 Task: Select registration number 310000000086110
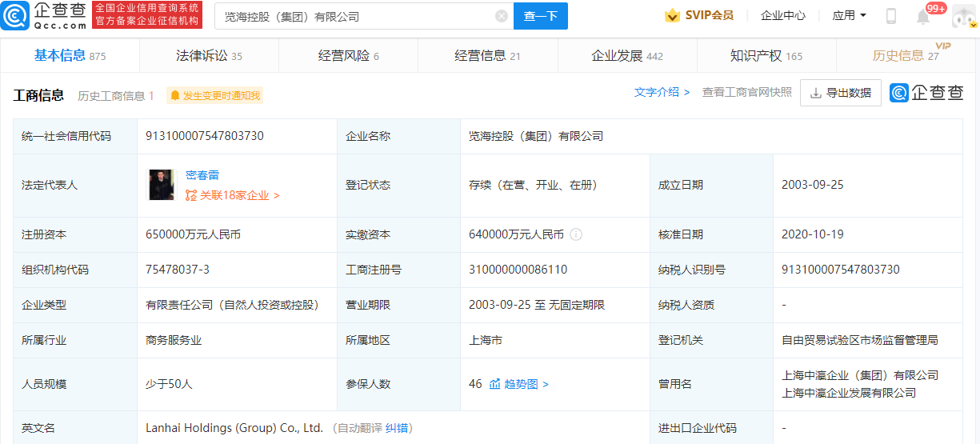click(518, 270)
